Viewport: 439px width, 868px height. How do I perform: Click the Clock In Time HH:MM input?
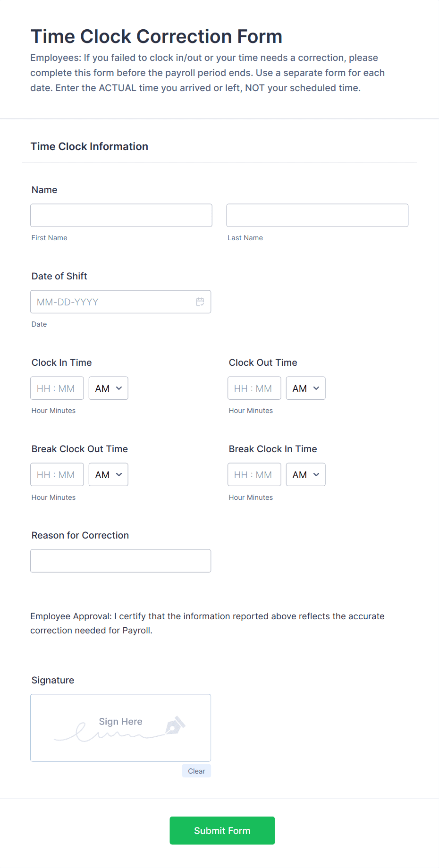pos(57,388)
